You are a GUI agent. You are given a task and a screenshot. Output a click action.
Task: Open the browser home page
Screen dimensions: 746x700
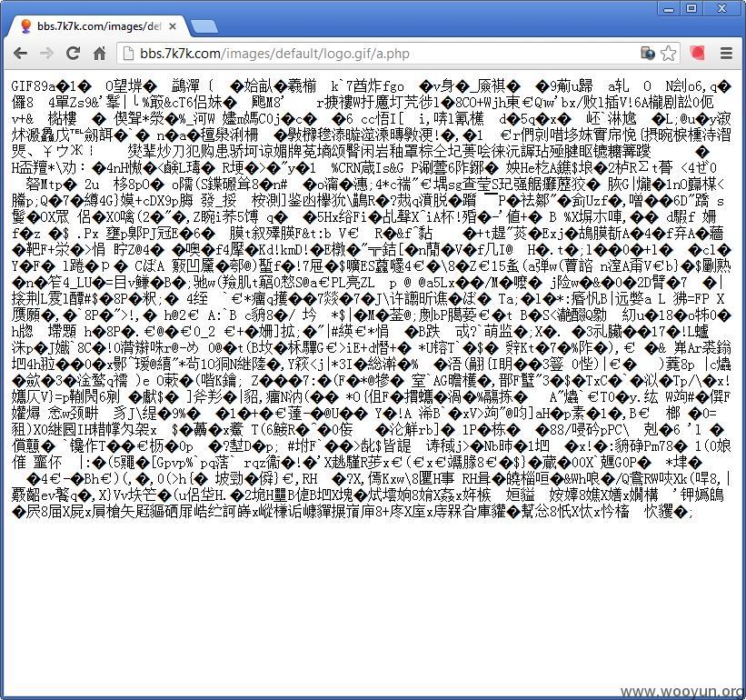click(99, 53)
